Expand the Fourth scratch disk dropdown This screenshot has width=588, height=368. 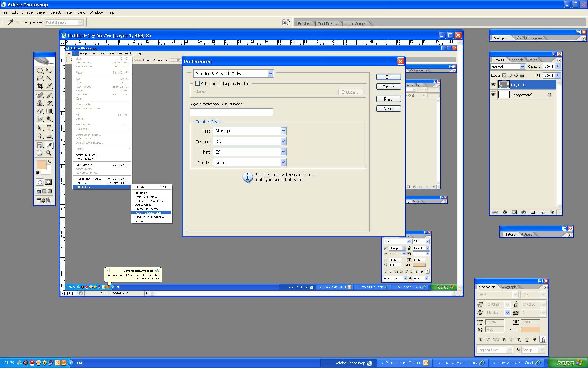click(x=283, y=162)
